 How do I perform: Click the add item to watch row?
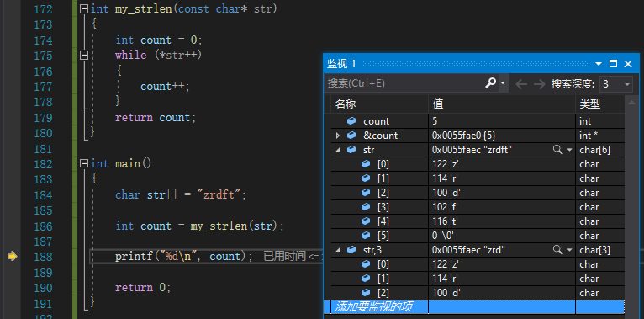[474, 306]
